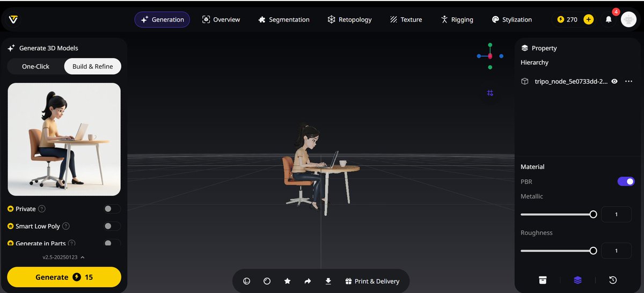Click the help icon next to Generate in Parts
The height and width of the screenshot is (293, 644).
(71, 243)
